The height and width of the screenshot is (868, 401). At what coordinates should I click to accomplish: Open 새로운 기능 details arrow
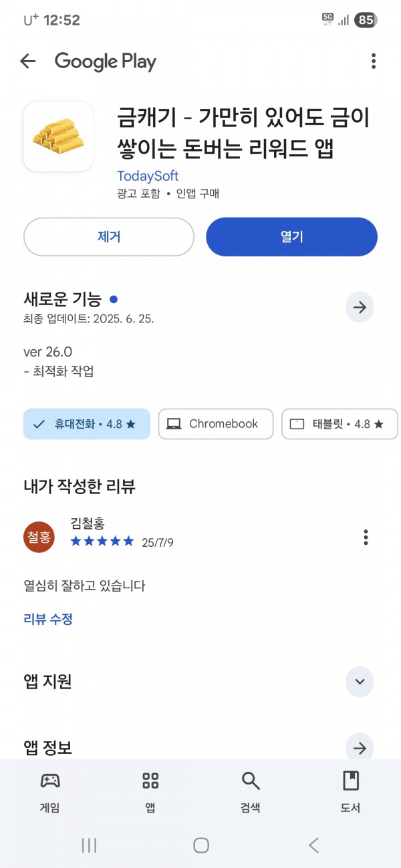click(x=360, y=307)
